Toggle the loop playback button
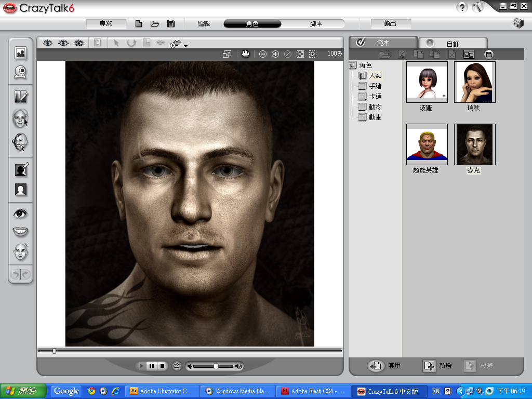This screenshot has width=532, height=399. [x=176, y=366]
